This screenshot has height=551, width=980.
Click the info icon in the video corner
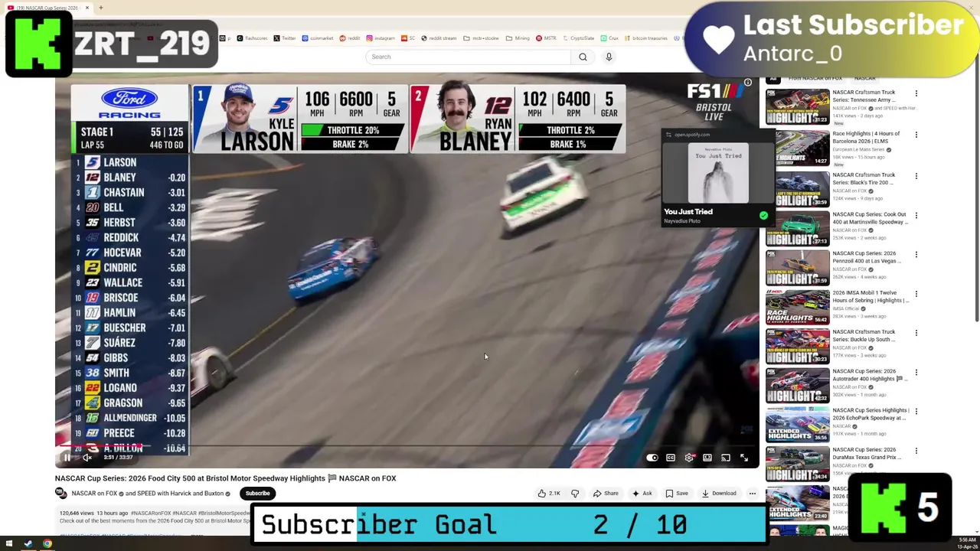coord(748,83)
